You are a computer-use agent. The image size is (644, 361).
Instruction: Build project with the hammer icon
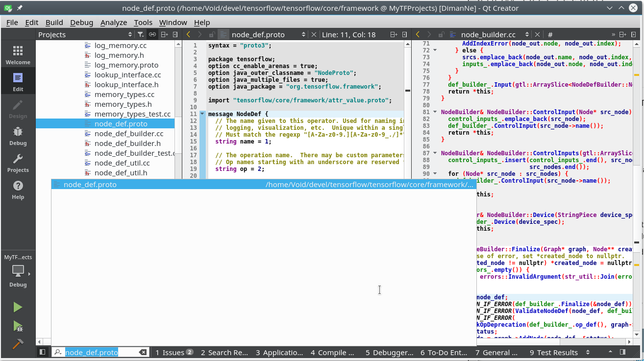(x=18, y=344)
